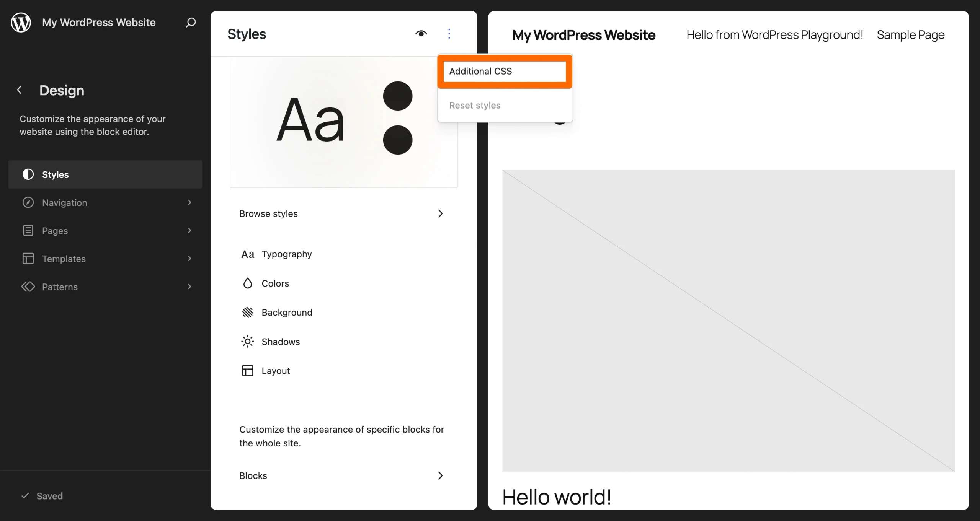Screen dimensions: 980x521
Task: Click the Shadows sun icon
Action: [x=248, y=342]
